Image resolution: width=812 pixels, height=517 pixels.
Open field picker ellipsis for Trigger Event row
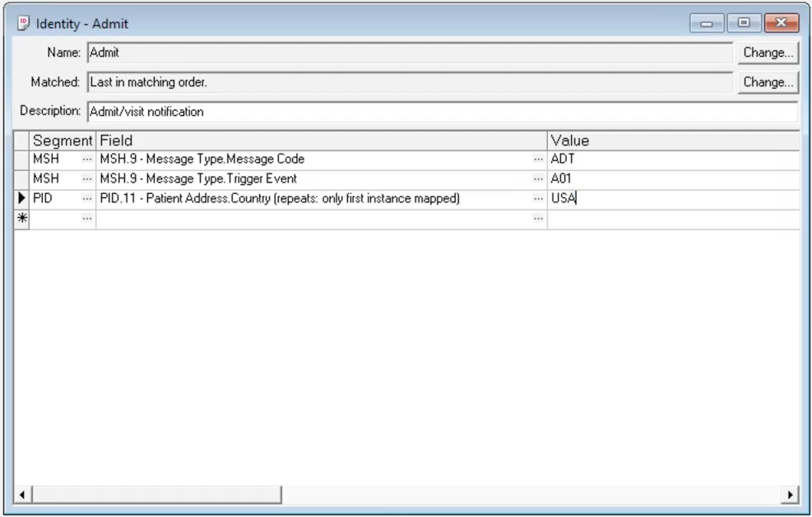538,179
